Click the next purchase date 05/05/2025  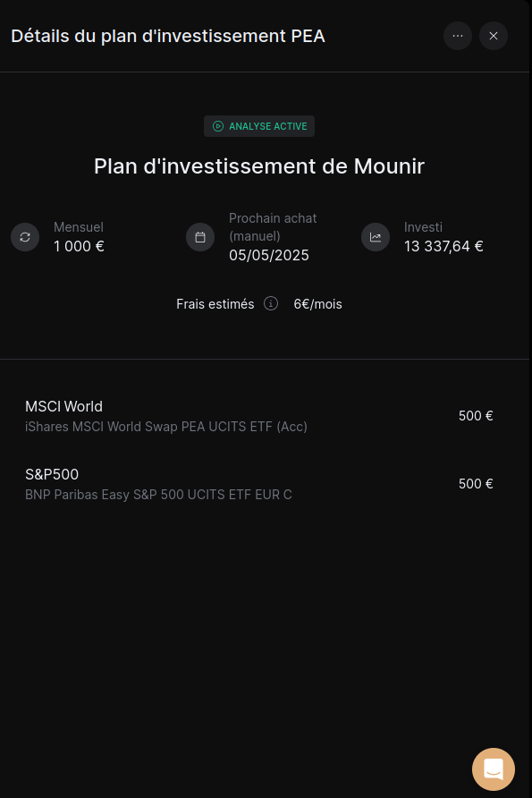click(x=269, y=255)
